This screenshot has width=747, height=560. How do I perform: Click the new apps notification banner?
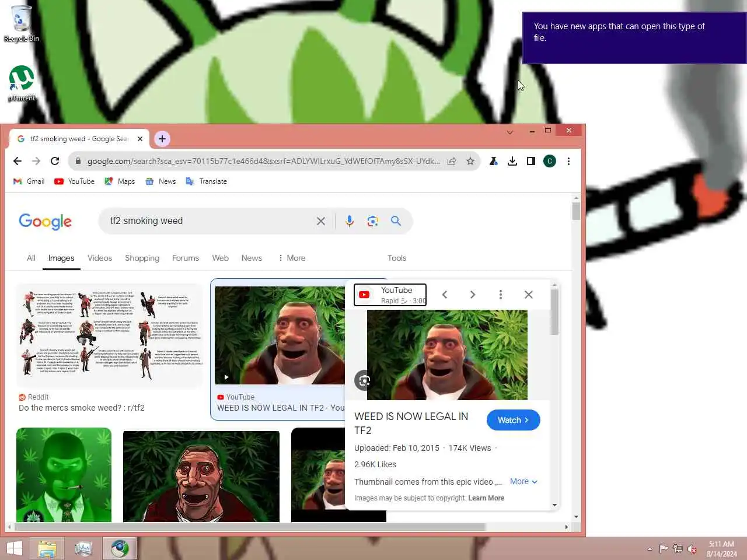[634, 38]
